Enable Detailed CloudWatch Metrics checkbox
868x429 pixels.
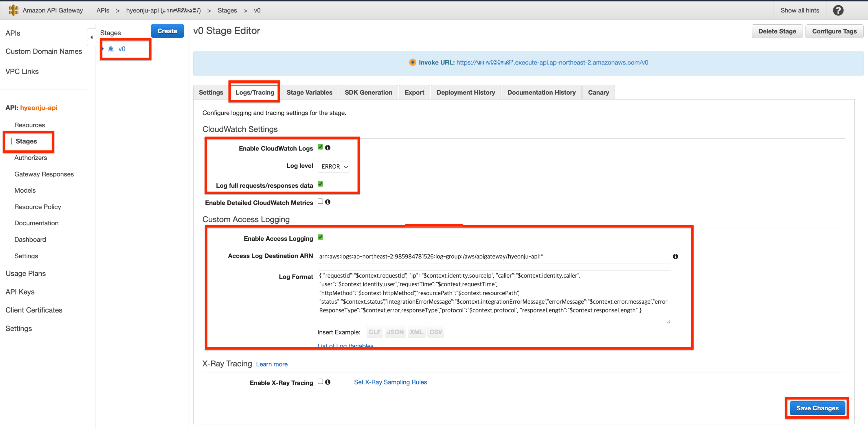(x=320, y=202)
